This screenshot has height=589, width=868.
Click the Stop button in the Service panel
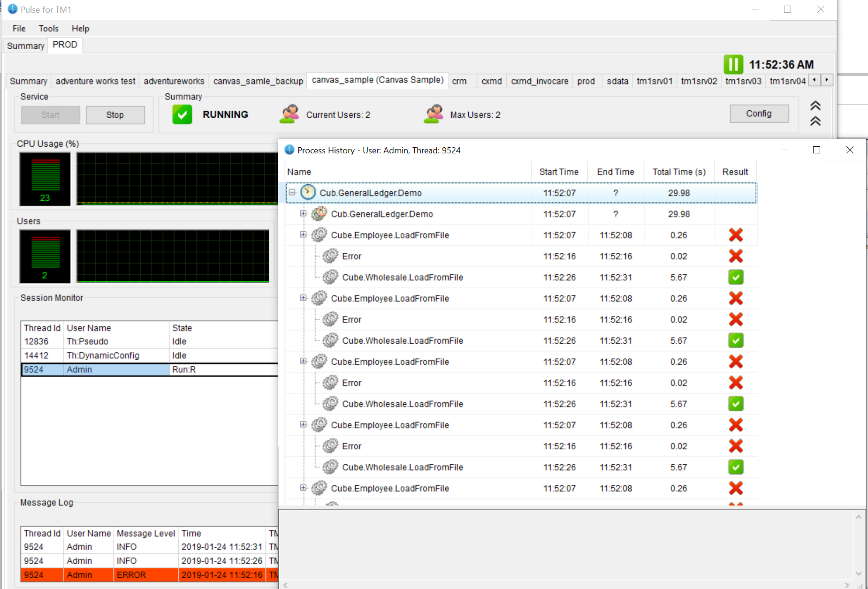(115, 114)
